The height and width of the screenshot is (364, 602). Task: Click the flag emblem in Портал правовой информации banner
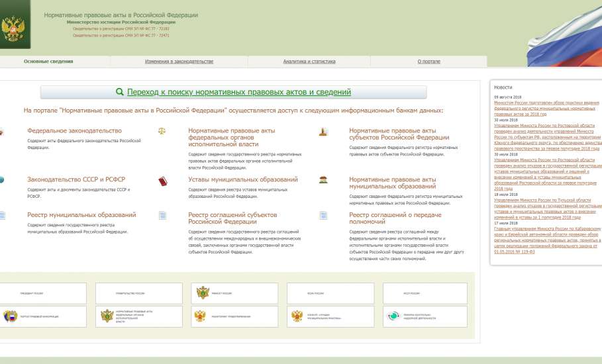tap(11, 316)
